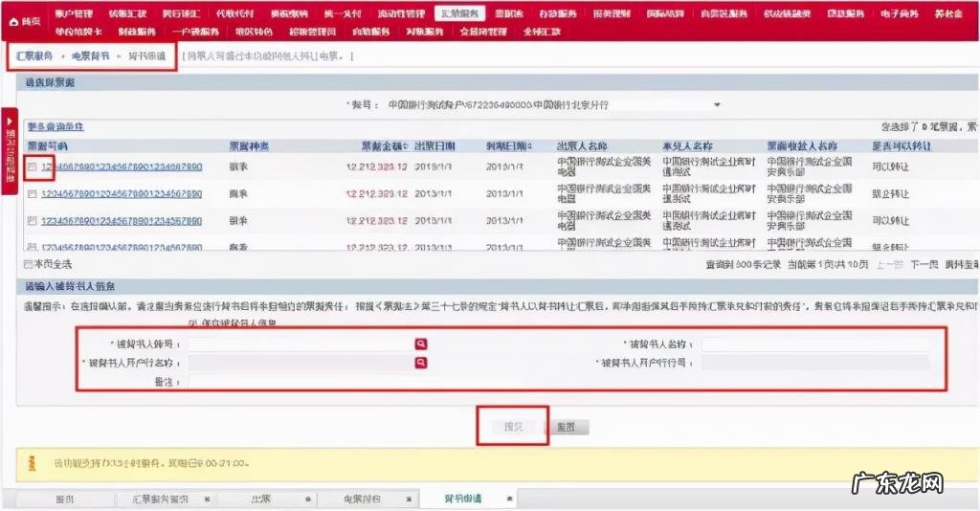Switch to the 电票背书 bottom tab
The width and height of the screenshot is (980, 511).
coord(362,500)
